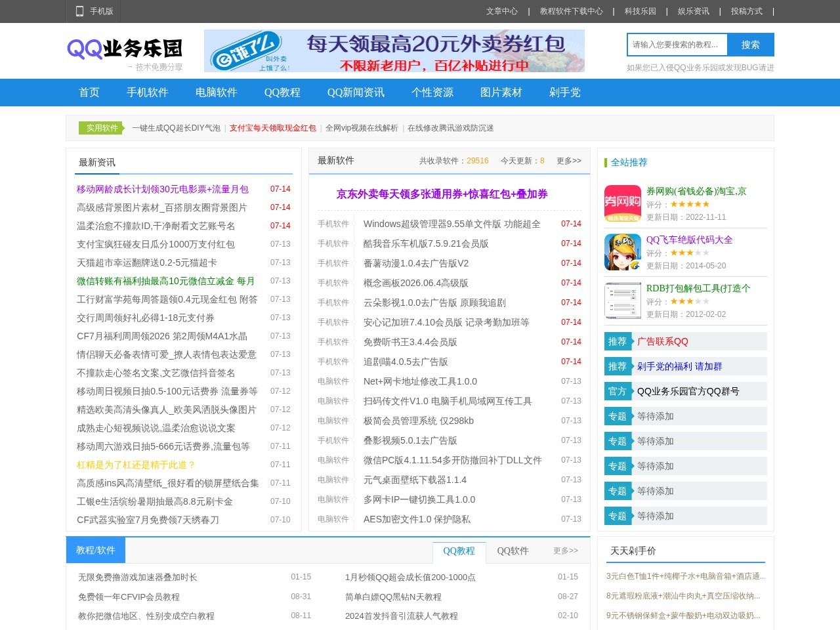The image size is (840, 630).
Task: Open 投稿方式 in top bar
Action: coord(747,11)
